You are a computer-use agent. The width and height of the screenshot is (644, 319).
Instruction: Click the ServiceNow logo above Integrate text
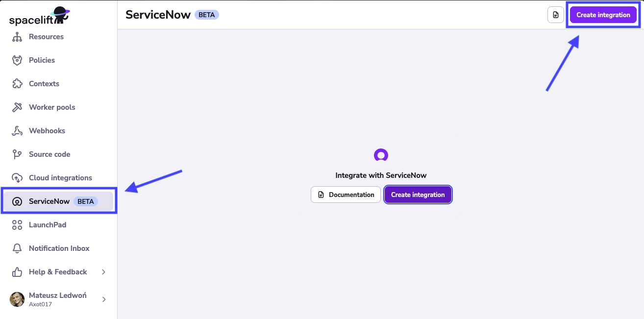point(381,154)
